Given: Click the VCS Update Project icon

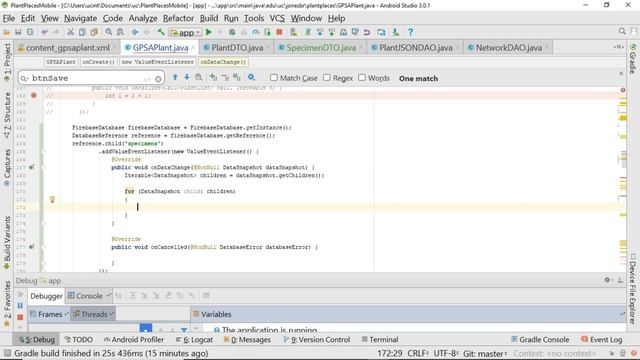Looking at the screenshot, I should coord(320,32).
